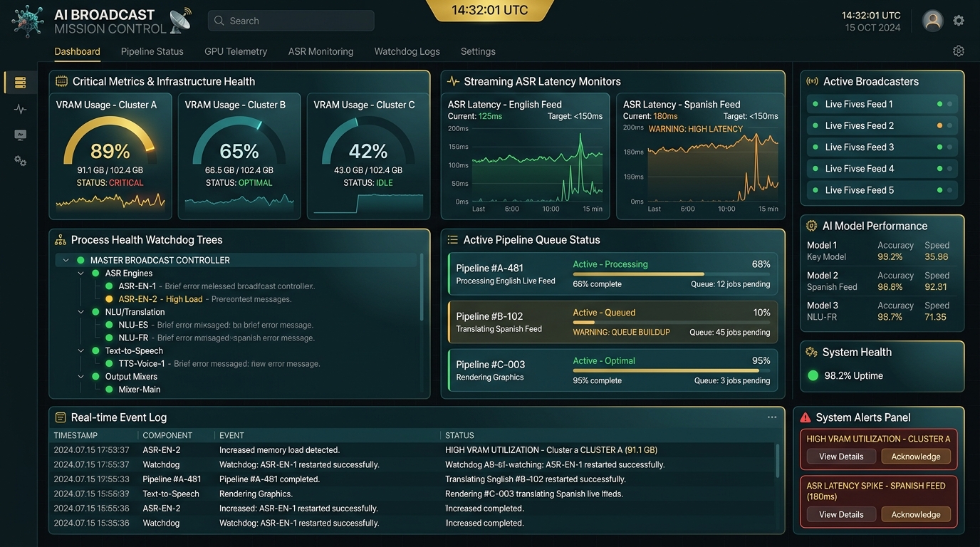The width and height of the screenshot is (980, 547).
Task: Click the Cluster B 65% VRAM gauge
Action: pyautogui.click(x=239, y=141)
